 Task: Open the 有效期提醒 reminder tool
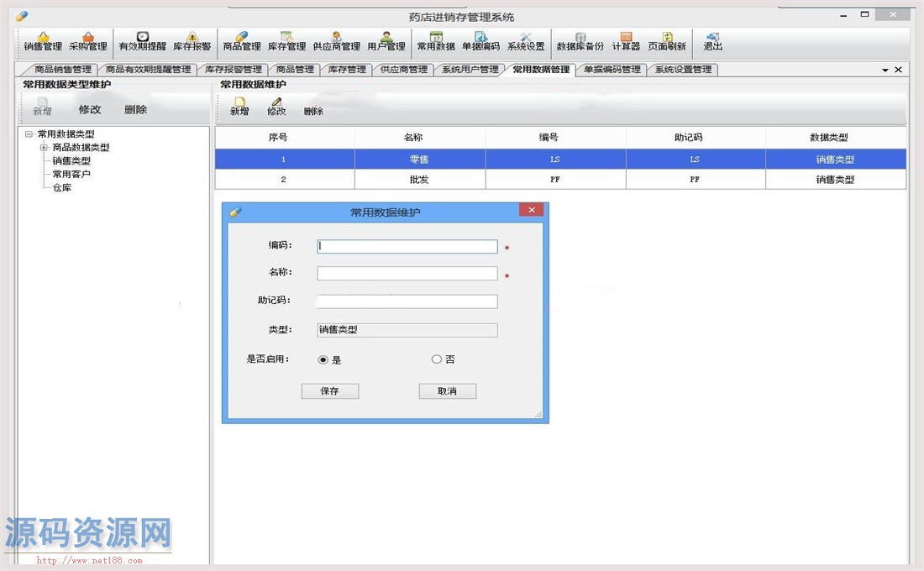coord(142,40)
